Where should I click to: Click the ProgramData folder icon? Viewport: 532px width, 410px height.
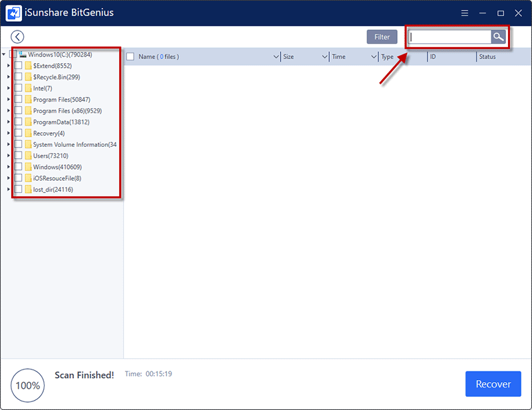(x=28, y=122)
